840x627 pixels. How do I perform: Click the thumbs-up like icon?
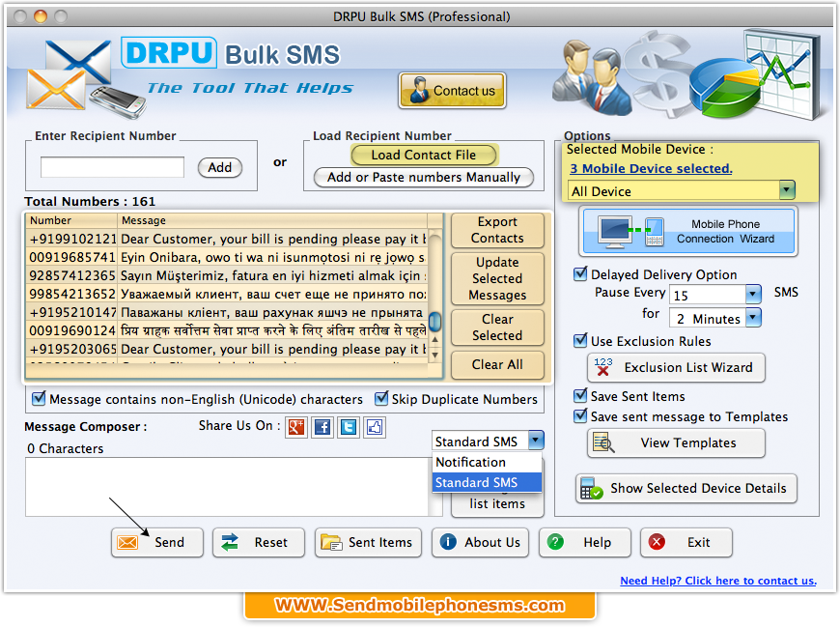[375, 427]
